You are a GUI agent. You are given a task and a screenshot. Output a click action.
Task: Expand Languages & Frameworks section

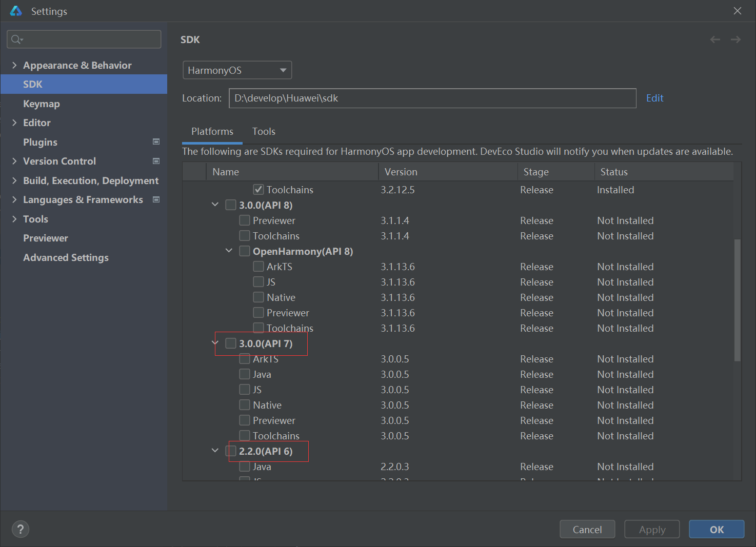(x=14, y=199)
